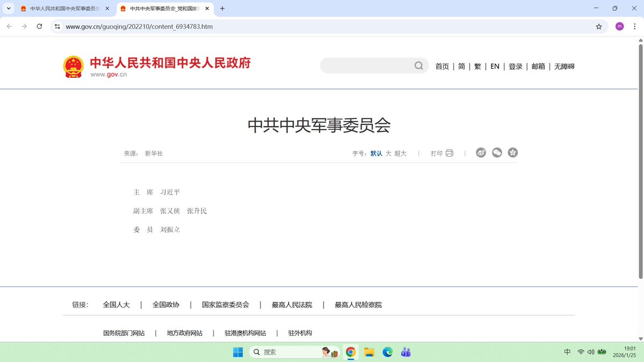Screen dimensions: 644x362
Task: Click the address bar URL
Action: [x=139, y=26]
